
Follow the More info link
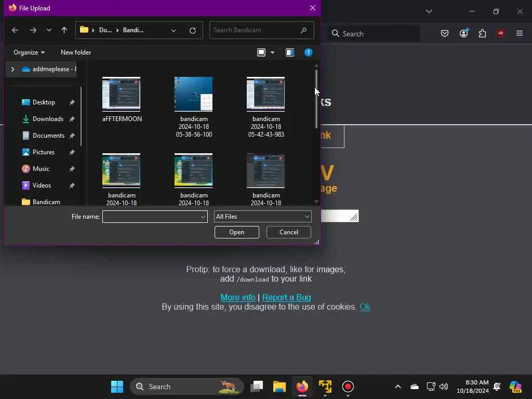[238, 297]
